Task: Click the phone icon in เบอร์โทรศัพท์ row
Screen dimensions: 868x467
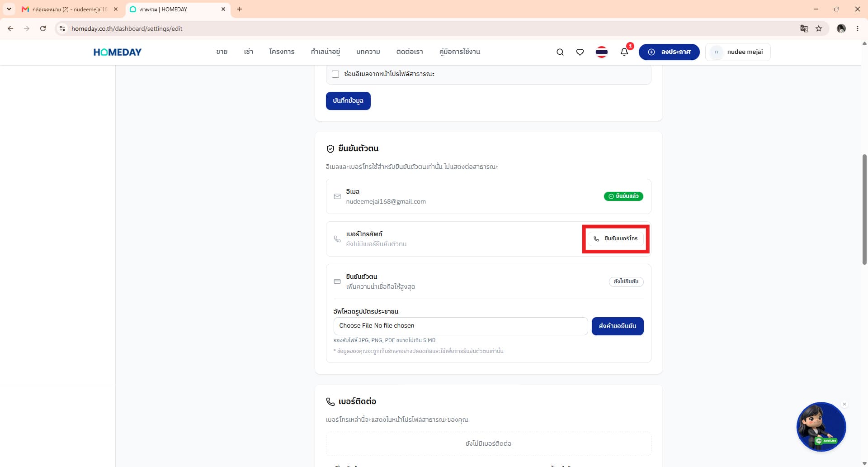Action: [337, 239]
